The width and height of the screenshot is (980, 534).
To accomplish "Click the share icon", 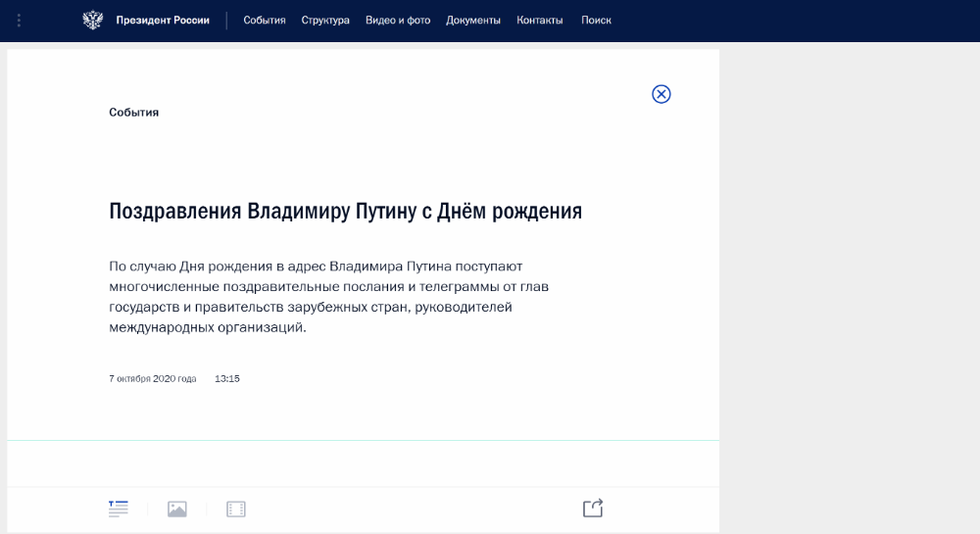I will [593, 508].
